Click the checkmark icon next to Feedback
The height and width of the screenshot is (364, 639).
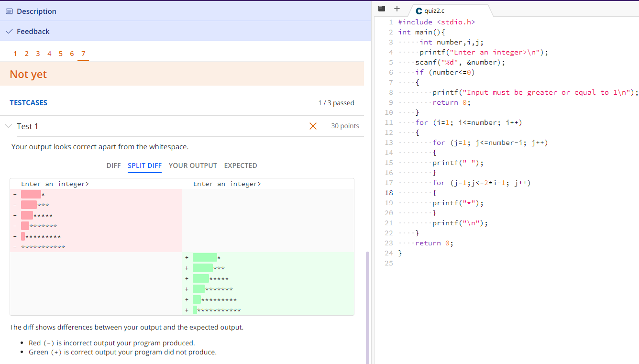(x=9, y=31)
